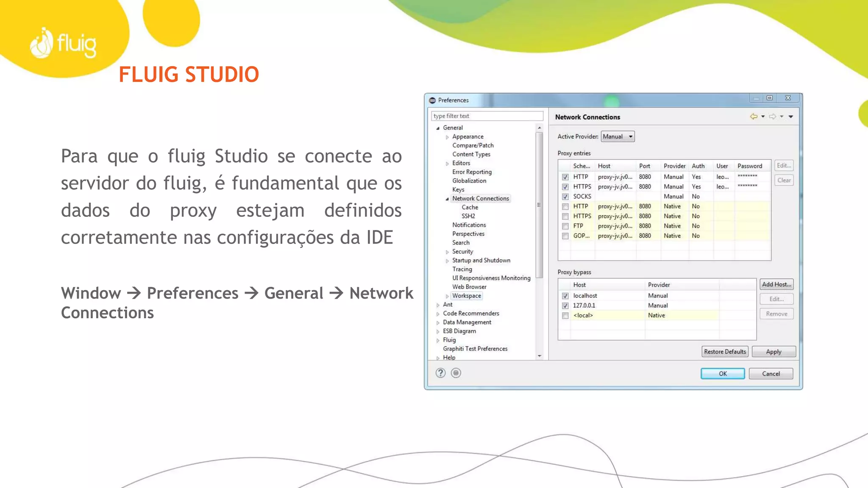Click the Clear button

pos(784,180)
